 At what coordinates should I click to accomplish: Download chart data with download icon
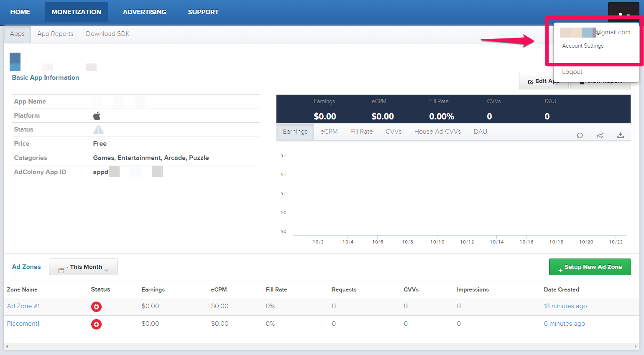620,135
